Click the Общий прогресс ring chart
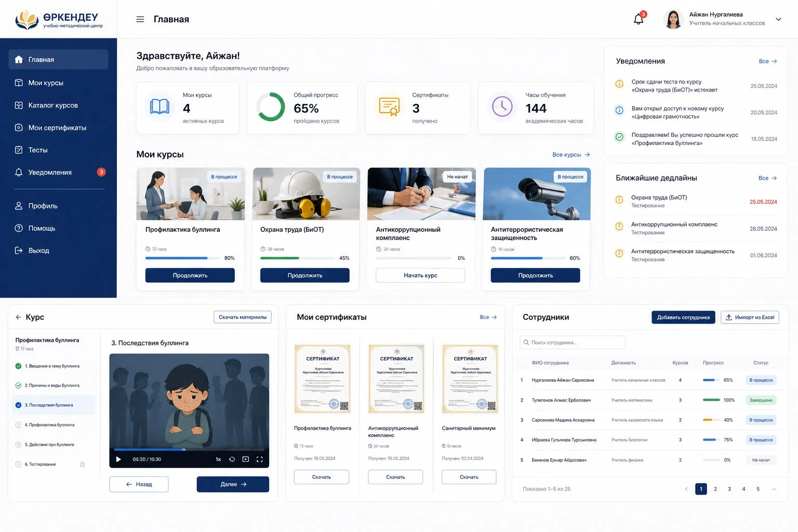 coord(271,107)
